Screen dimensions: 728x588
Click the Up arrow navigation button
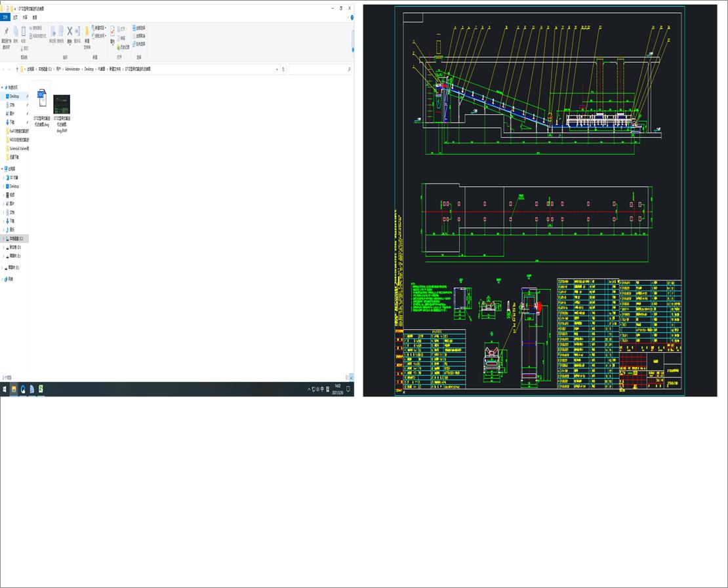17,69
